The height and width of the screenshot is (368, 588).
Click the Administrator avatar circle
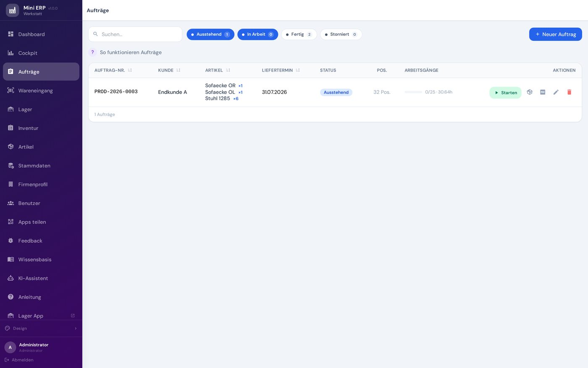(x=10, y=347)
